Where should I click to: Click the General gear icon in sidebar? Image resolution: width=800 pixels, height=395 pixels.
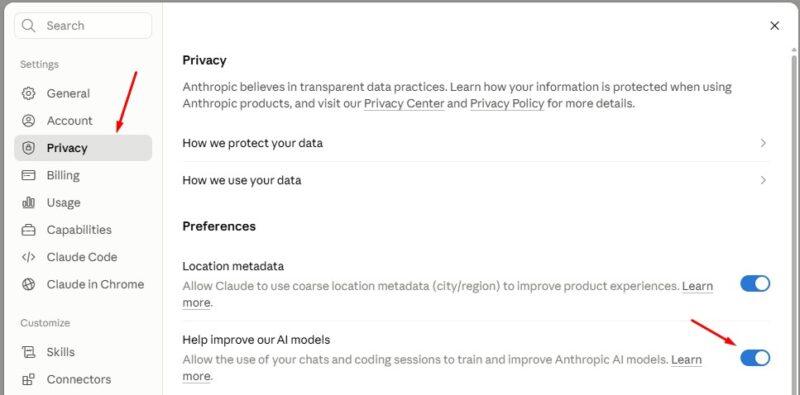(x=29, y=93)
